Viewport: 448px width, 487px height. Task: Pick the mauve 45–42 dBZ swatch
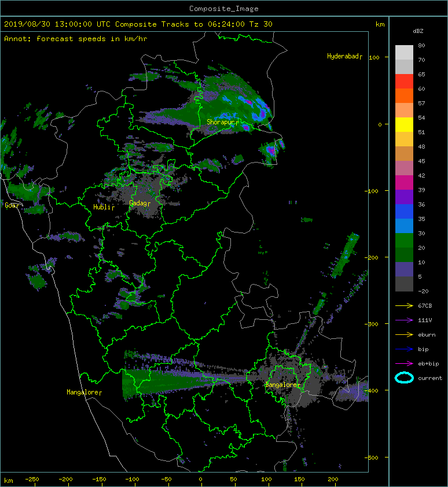(x=404, y=168)
